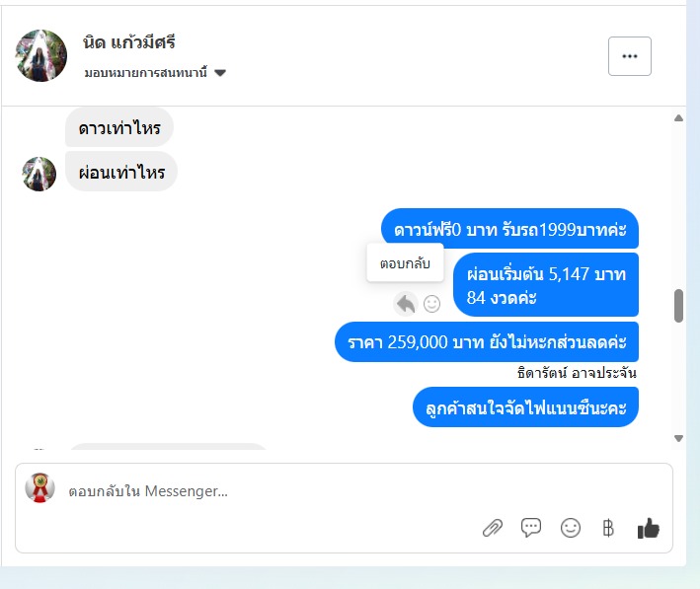Click the reply arrow icon beside message
Image resolution: width=700 pixels, height=589 pixels.
[x=406, y=304]
